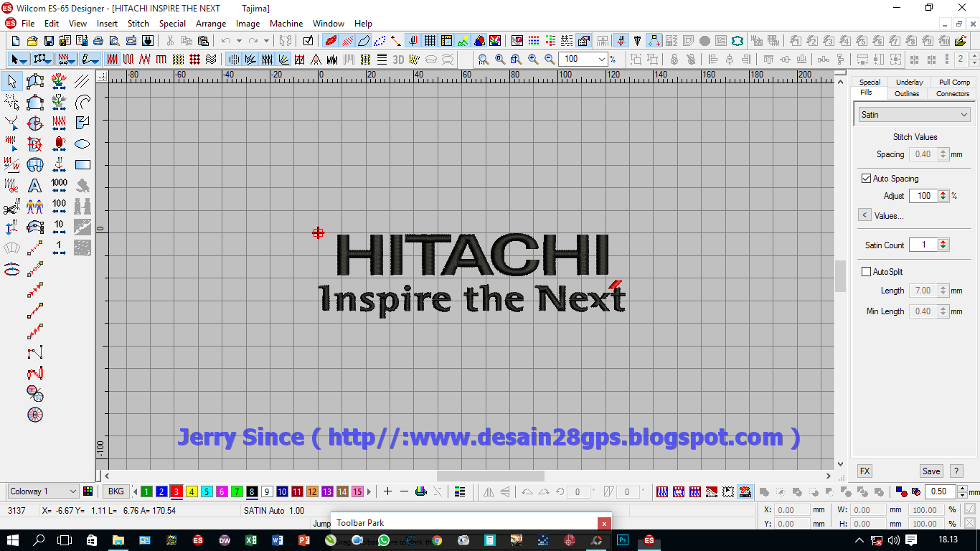Open a design with the Open folder icon
This screenshot has width=980, height=551.
tap(32, 41)
